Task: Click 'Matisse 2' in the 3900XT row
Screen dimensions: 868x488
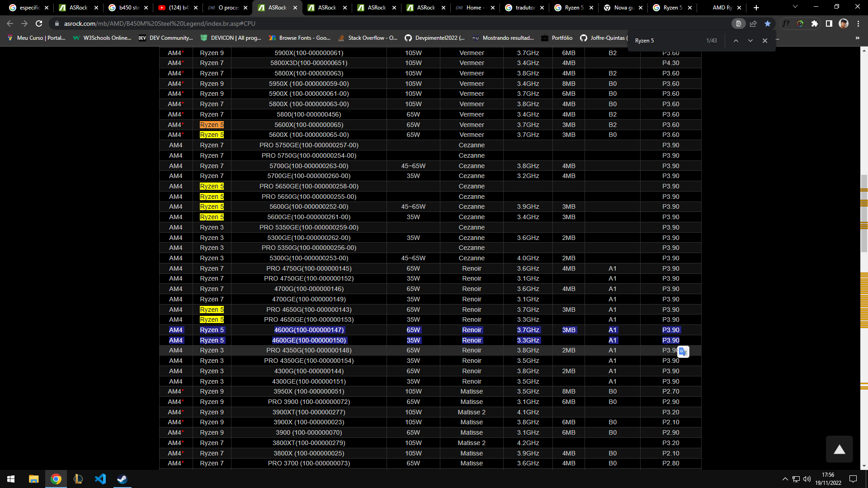Action: [x=472, y=412]
